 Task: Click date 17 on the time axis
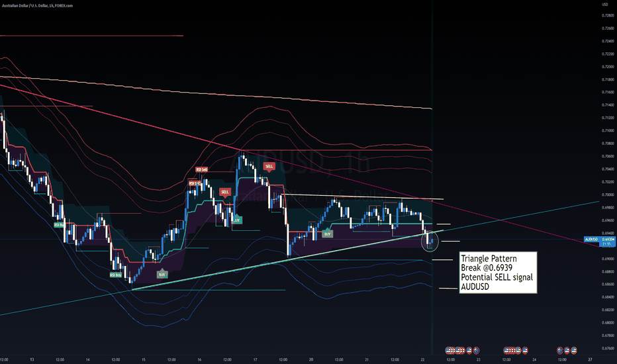point(256,359)
